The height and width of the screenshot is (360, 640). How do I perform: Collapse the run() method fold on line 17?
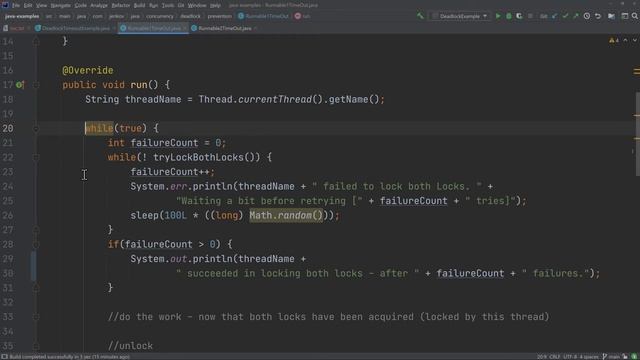(x=36, y=85)
